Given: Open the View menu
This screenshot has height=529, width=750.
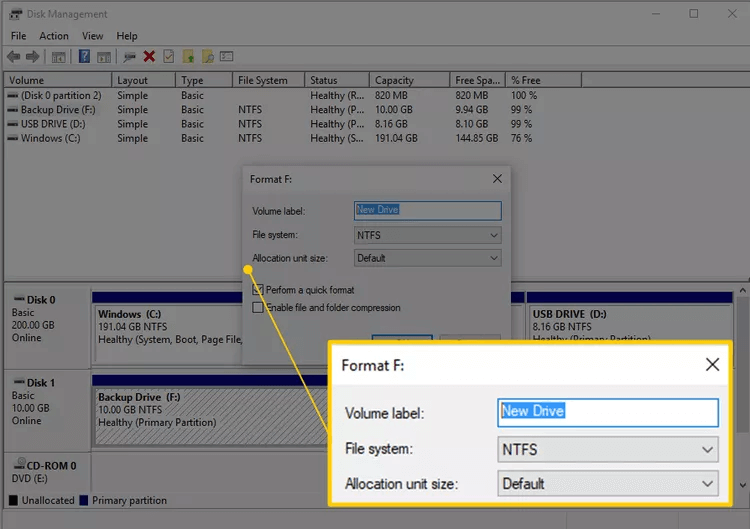Looking at the screenshot, I should click(92, 36).
